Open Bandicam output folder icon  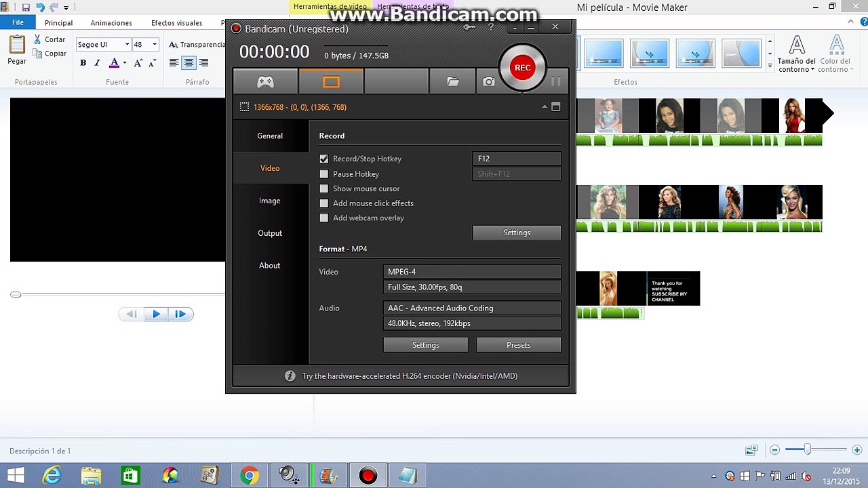pos(453,82)
